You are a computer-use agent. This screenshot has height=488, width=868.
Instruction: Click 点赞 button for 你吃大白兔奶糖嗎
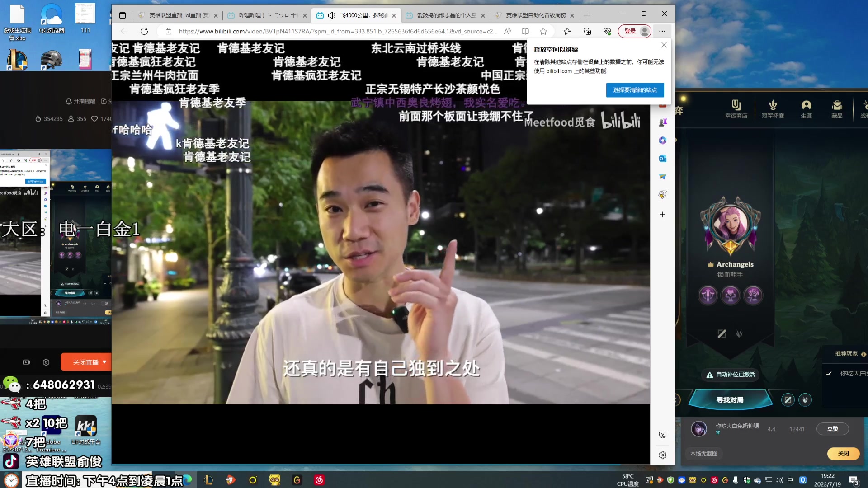point(832,429)
